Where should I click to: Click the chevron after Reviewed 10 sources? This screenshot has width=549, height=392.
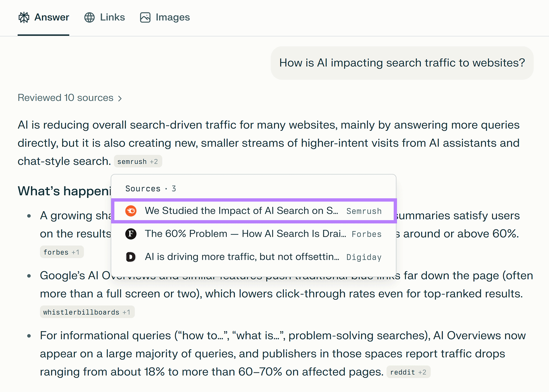(x=120, y=98)
